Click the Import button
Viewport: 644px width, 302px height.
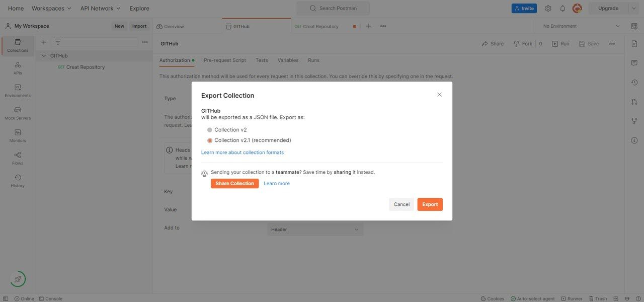tap(139, 26)
